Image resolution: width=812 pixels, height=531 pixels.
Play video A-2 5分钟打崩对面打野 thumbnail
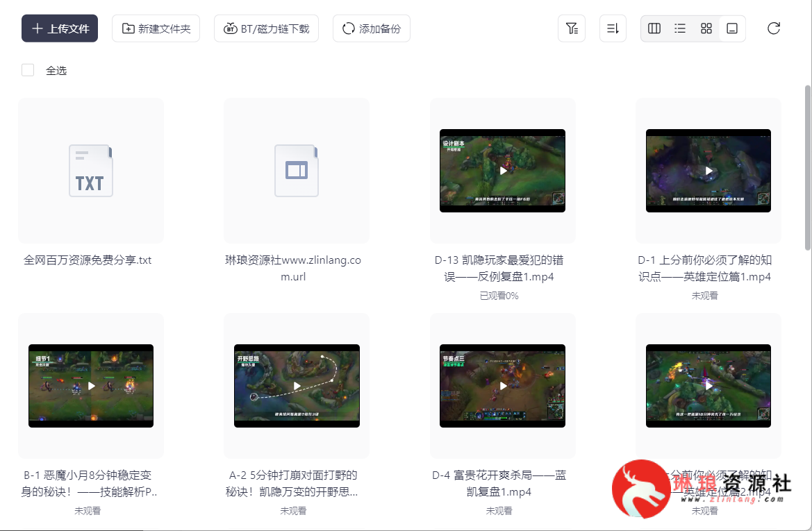pos(297,386)
